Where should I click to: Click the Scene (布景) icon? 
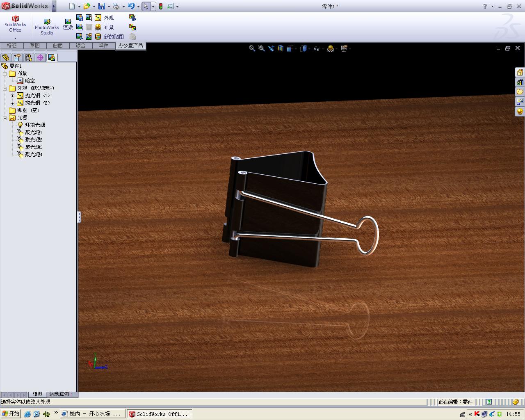pyautogui.click(x=98, y=27)
